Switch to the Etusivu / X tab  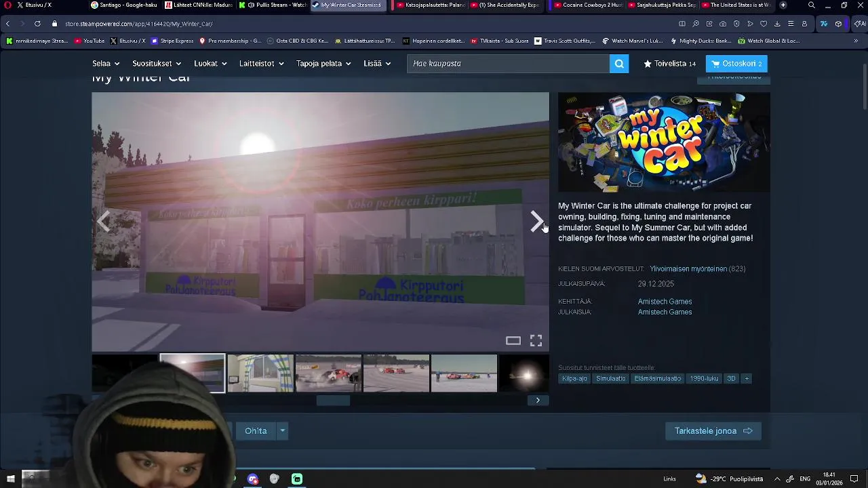point(52,5)
